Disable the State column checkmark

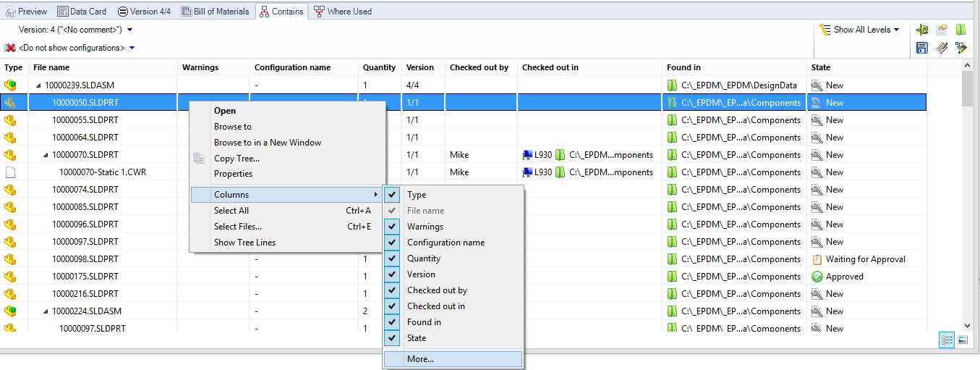[x=392, y=338]
